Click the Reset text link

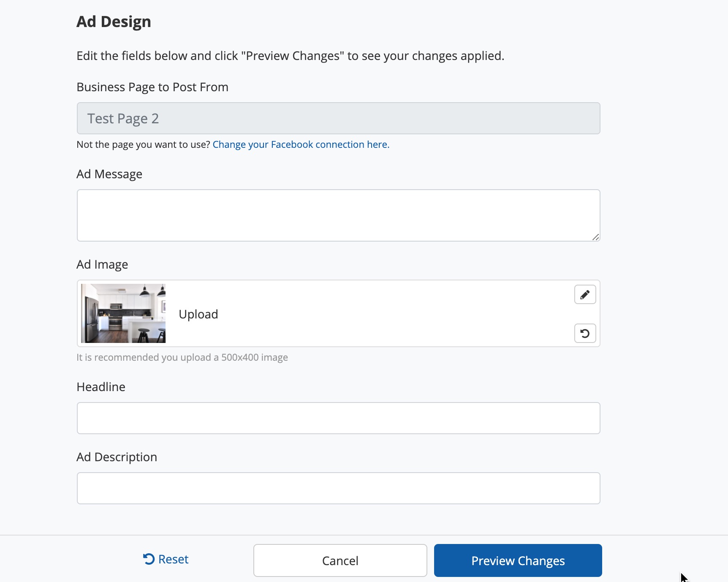click(173, 559)
